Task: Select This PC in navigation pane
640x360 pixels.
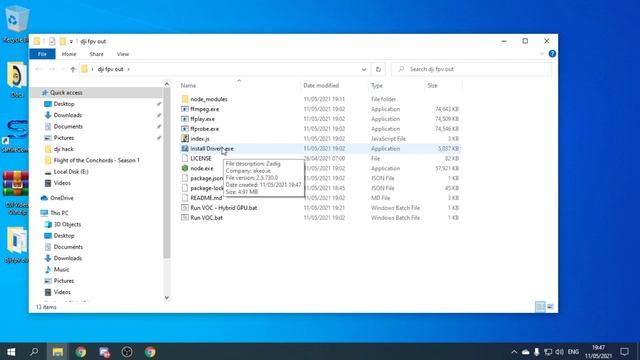Action: click(59, 213)
